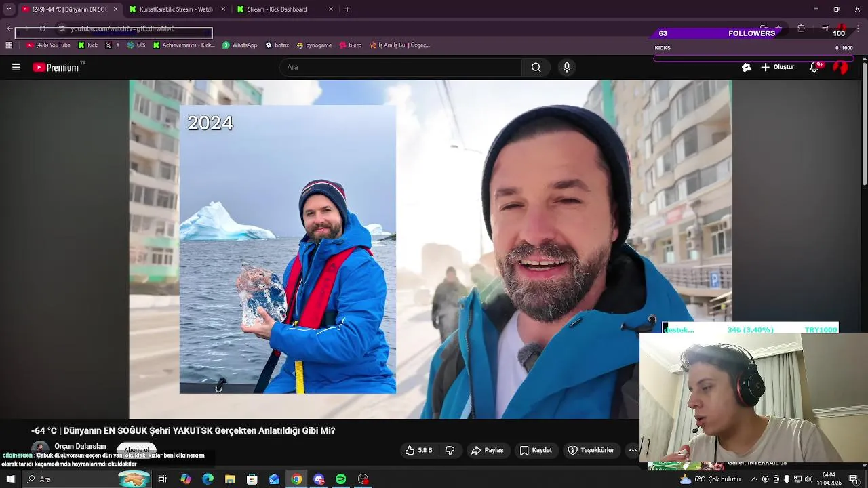Go back in browser history
Viewport: 868px width, 488px height.
point(9,28)
